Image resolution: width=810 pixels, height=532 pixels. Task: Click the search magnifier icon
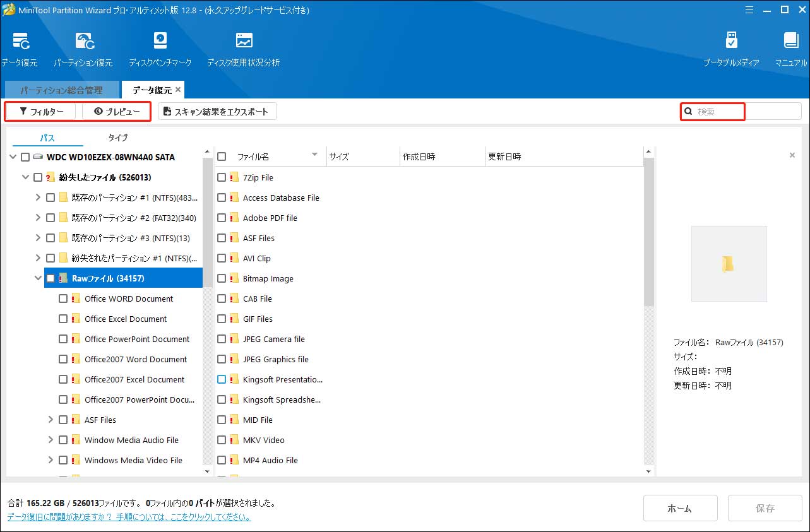pyautogui.click(x=689, y=112)
